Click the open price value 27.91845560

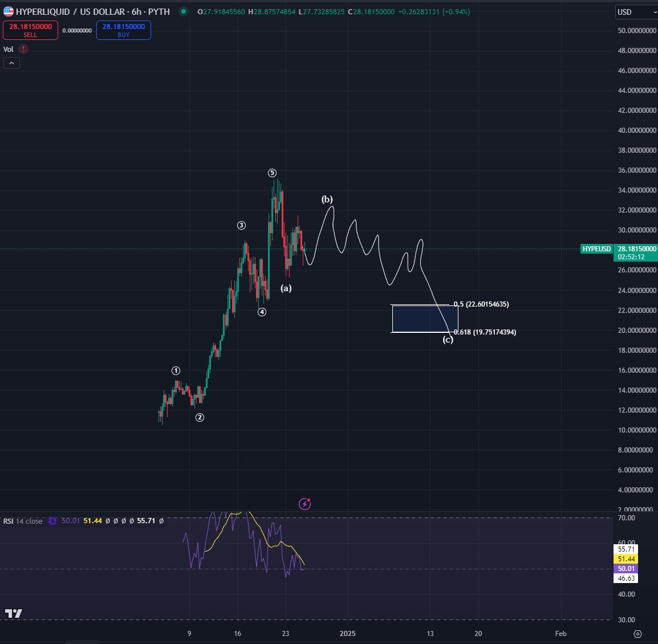point(224,12)
